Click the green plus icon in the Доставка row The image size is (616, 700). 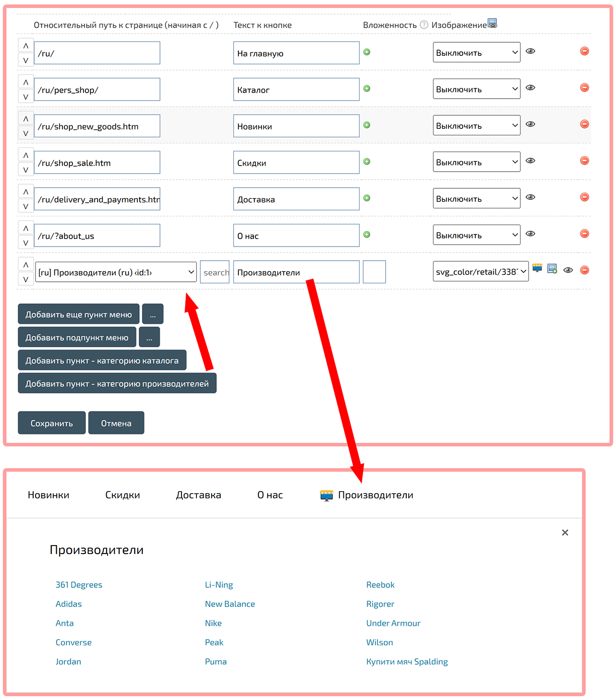pyautogui.click(x=367, y=198)
